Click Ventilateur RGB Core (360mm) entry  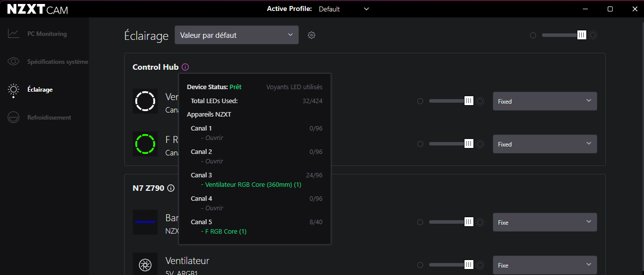[x=253, y=185]
